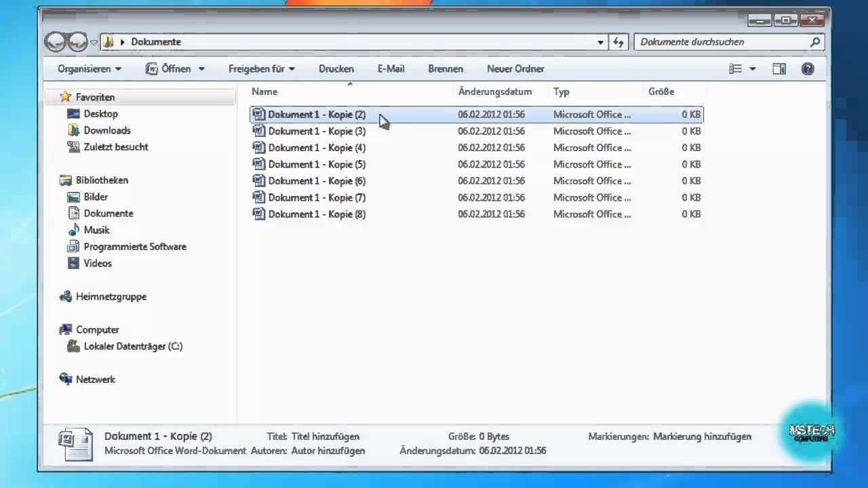Image resolution: width=868 pixels, height=488 pixels.
Task: Click the search magnifier icon
Action: [815, 42]
